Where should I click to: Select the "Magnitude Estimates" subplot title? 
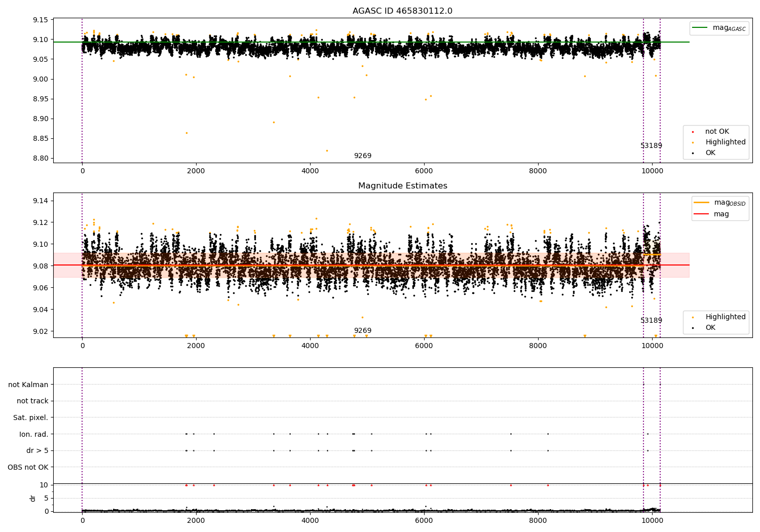click(x=402, y=186)
